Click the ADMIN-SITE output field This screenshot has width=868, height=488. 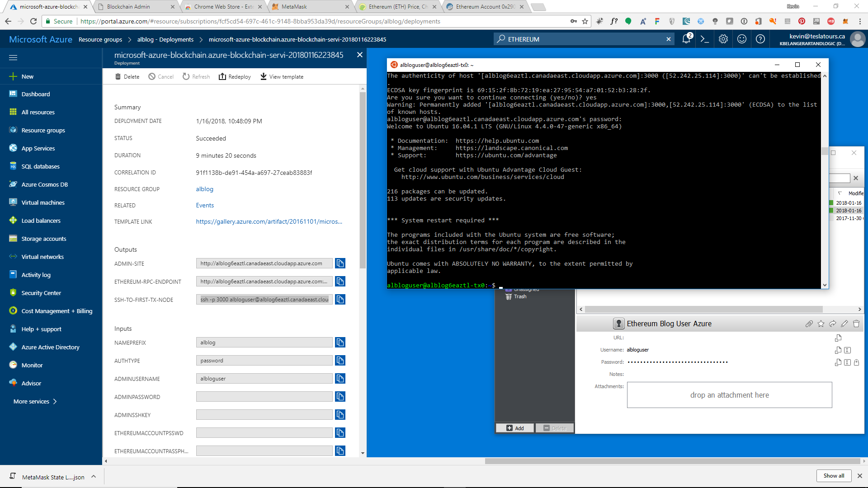tap(264, 263)
